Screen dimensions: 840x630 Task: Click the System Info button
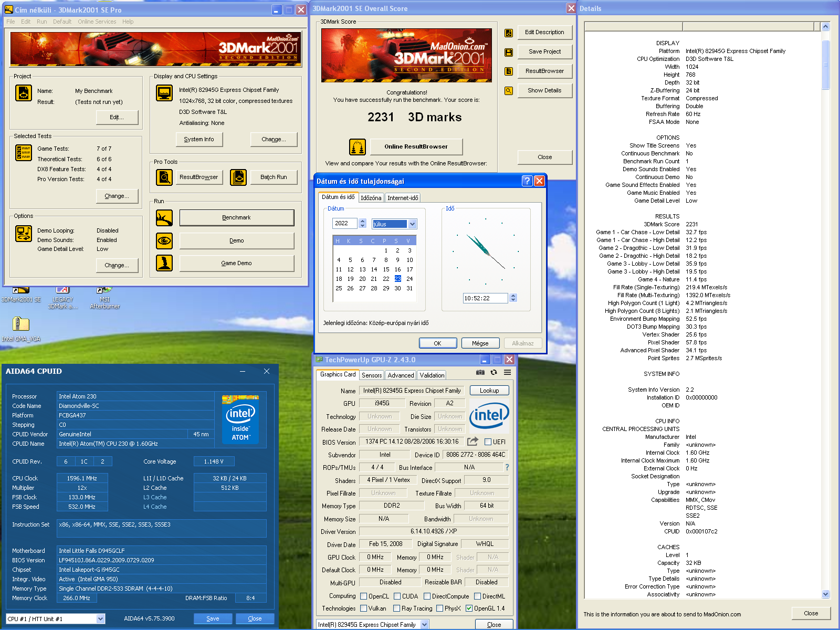coord(199,139)
